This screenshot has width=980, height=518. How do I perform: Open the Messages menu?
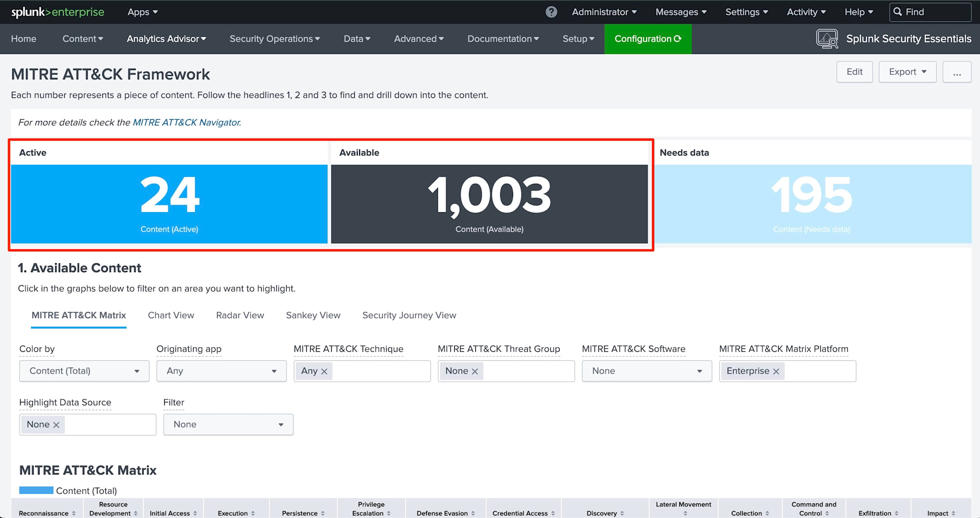(x=681, y=12)
